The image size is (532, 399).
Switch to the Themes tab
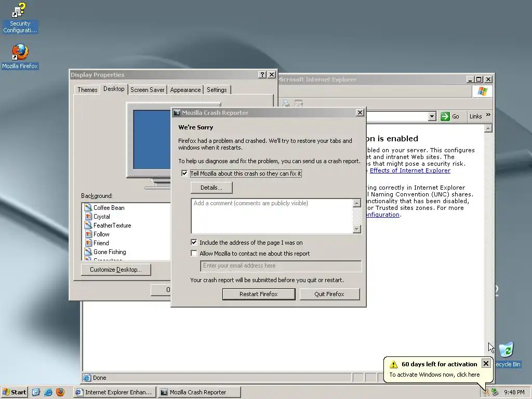click(87, 89)
